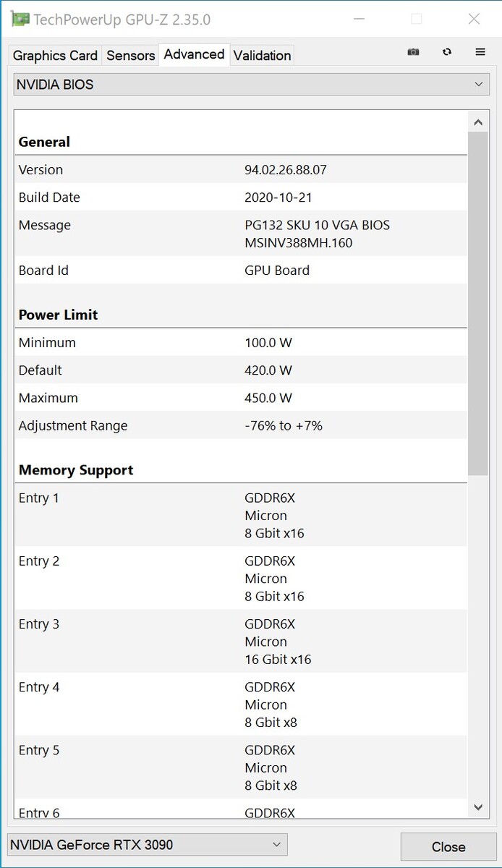The width and height of the screenshot is (502, 868).
Task: Go to the Validation tab
Action: pyautogui.click(x=262, y=56)
